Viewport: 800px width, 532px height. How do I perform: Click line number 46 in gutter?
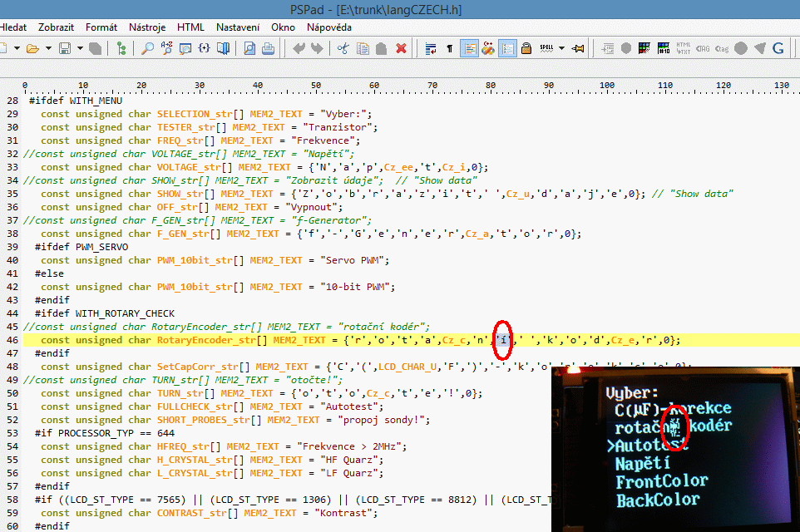(x=12, y=340)
